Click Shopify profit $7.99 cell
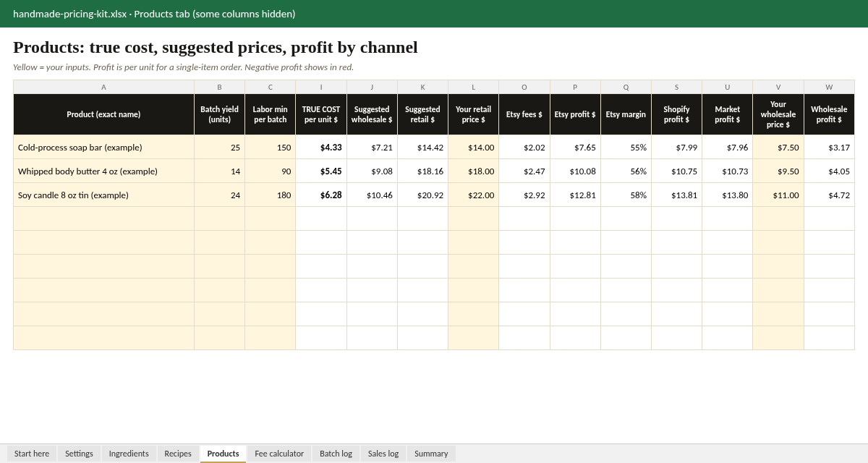868x463 pixels. pos(676,147)
